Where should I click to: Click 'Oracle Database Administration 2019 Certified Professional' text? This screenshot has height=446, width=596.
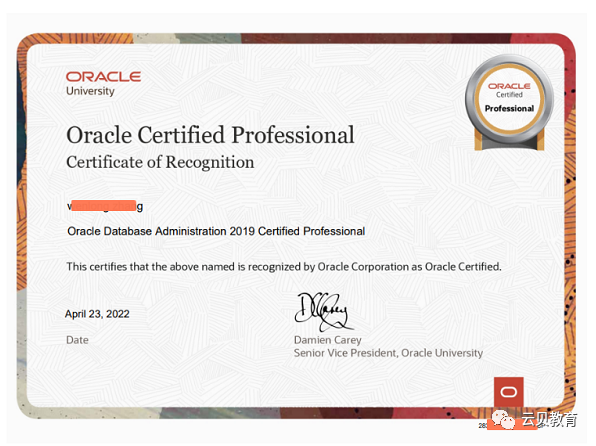pos(216,231)
